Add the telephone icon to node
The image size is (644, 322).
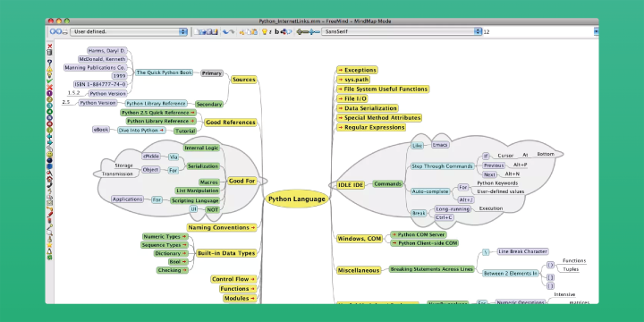[x=50, y=185]
